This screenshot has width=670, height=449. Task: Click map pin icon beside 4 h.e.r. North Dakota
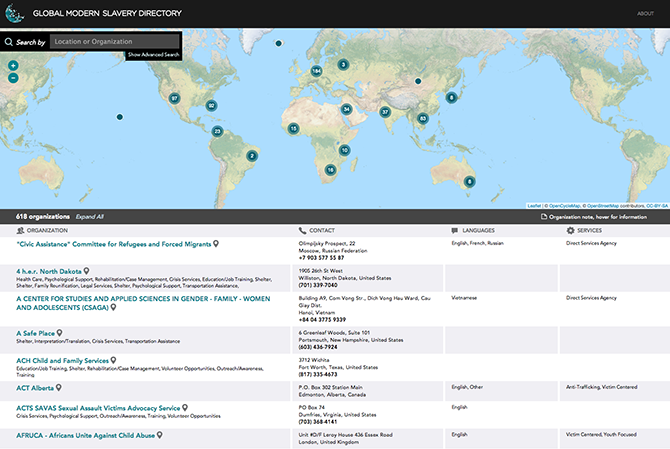coord(87,270)
